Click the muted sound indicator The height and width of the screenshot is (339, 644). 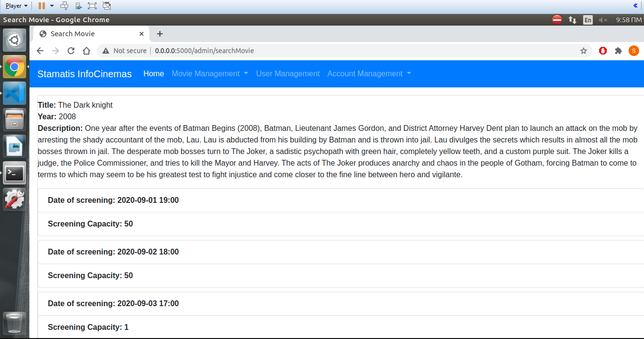point(603,20)
